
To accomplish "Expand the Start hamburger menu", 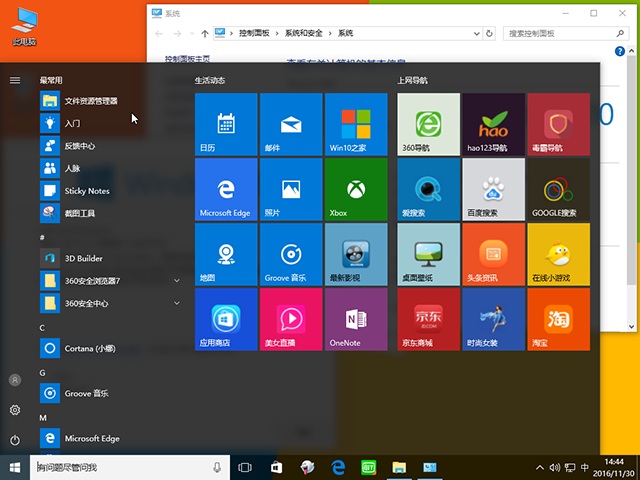I will point(15,80).
